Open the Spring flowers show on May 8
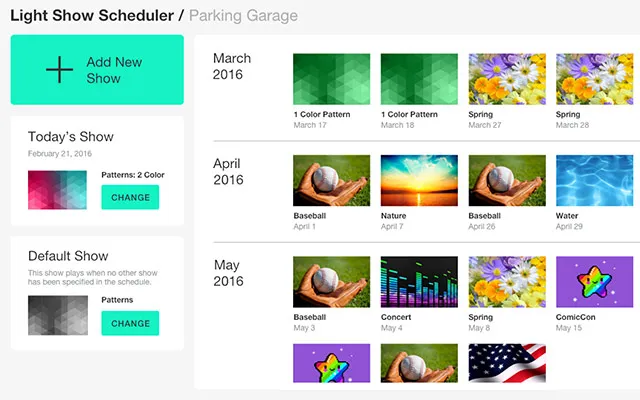Screen dimensions: 640x400 (507, 282)
